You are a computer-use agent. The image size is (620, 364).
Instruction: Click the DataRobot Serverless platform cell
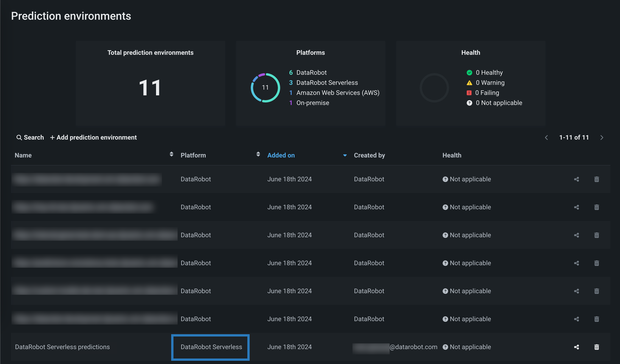(211, 347)
